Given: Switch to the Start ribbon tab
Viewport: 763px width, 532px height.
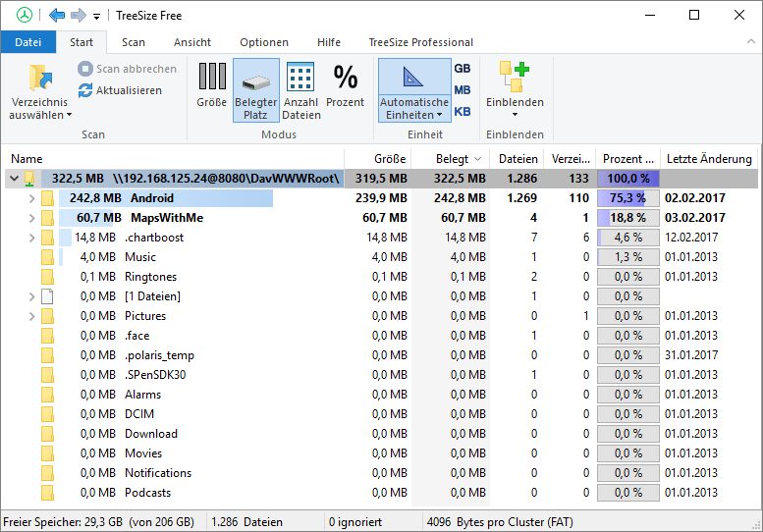Looking at the screenshot, I should tap(82, 42).
